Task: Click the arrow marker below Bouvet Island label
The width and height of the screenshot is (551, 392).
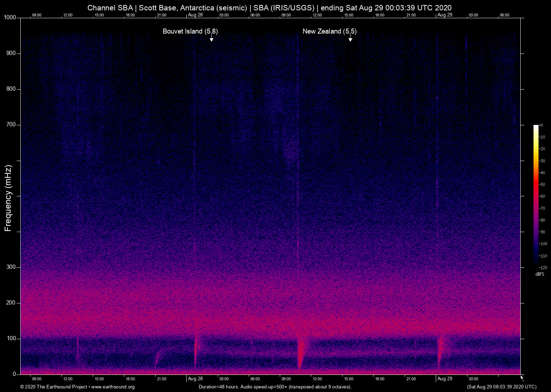Action: tap(211, 39)
